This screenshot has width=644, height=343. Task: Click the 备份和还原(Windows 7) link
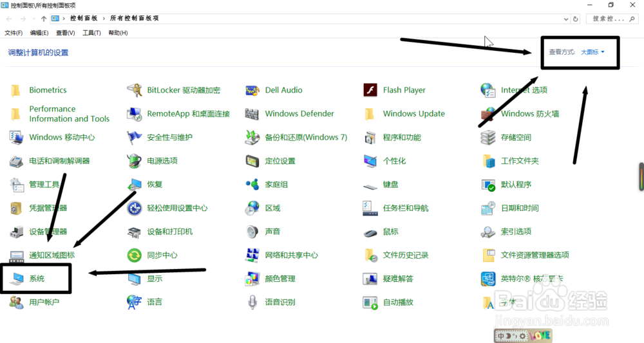tap(306, 138)
